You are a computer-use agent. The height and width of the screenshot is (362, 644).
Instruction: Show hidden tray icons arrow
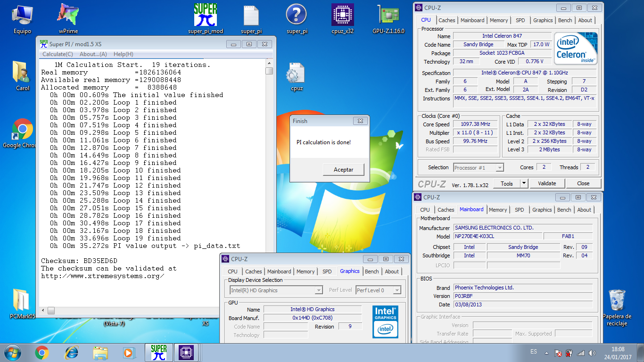tap(546, 353)
